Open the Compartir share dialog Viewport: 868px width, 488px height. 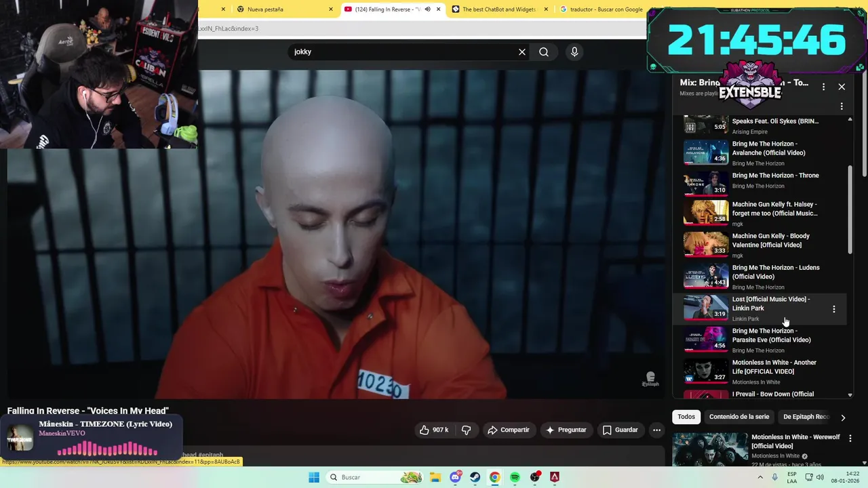click(508, 430)
